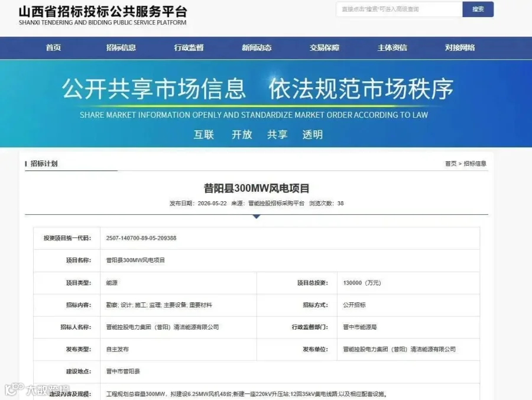The image size is (532, 400).
Task: Click the 山西省招标投标公共服务平台 site logo
Action: [x=103, y=16]
